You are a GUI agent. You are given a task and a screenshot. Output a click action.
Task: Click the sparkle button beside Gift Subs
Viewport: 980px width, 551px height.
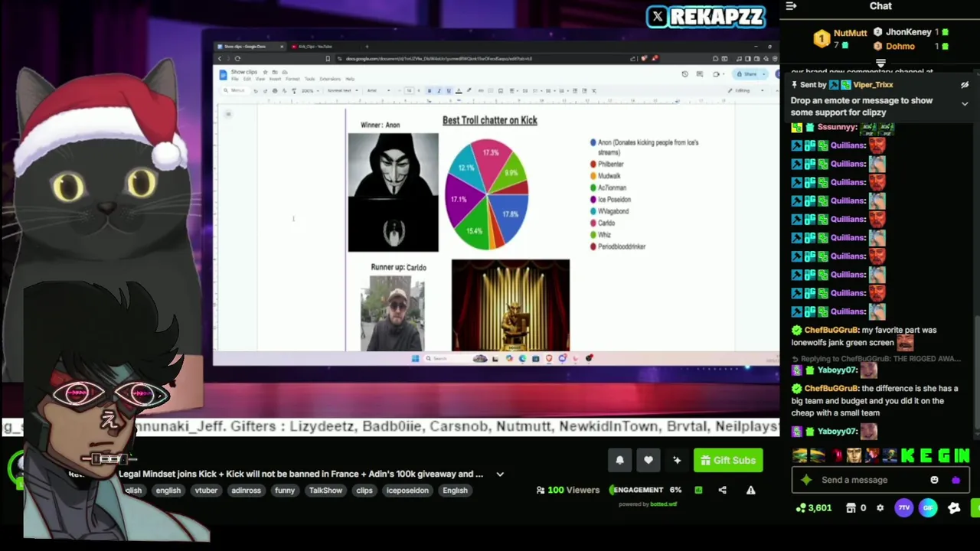[x=677, y=460]
